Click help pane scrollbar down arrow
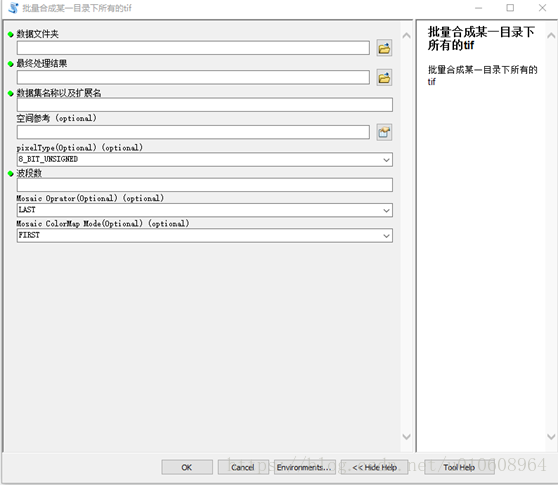This screenshot has width=558, height=485. tap(551, 437)
